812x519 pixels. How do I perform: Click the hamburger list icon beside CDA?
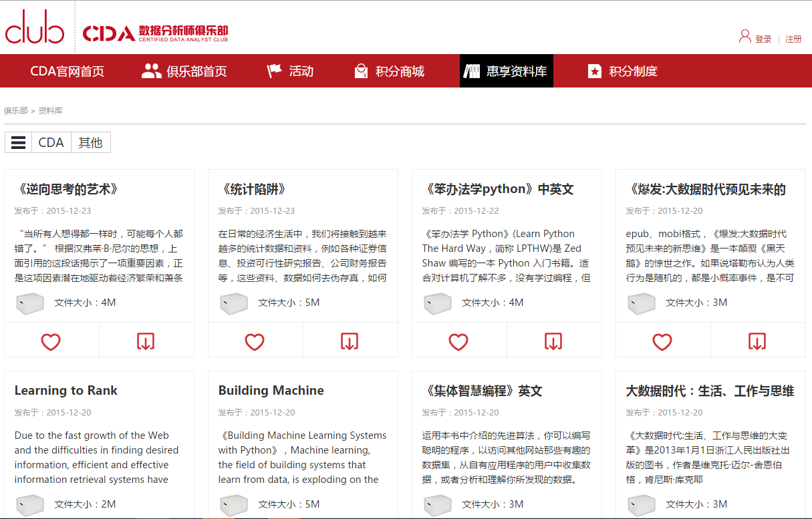pos(19,142)
